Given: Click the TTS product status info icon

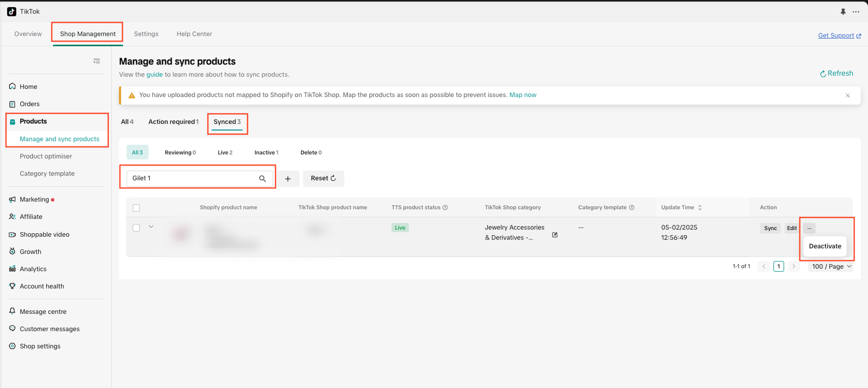Looking at the screenshot, I should [445, 207].
